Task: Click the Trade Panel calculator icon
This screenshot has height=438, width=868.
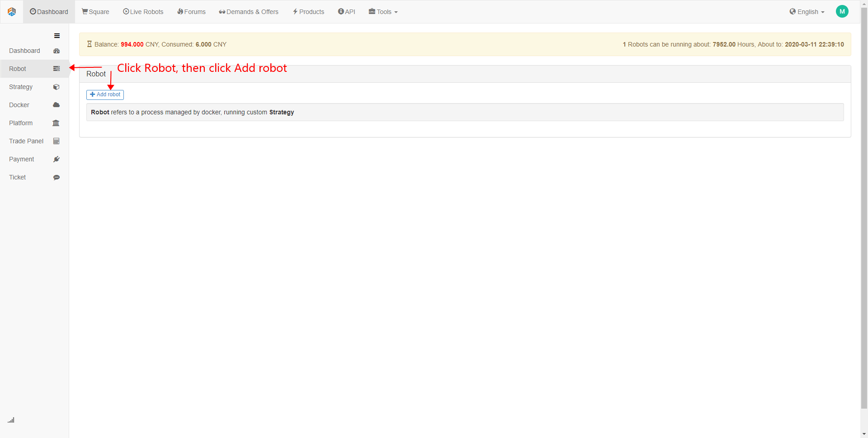Action: click(57, 141)
